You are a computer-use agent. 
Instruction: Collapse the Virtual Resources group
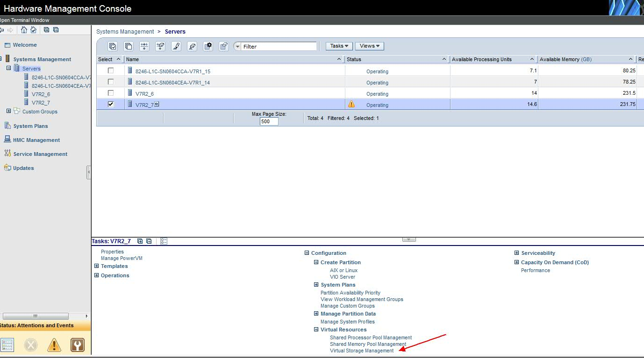(x=316, y=330)
